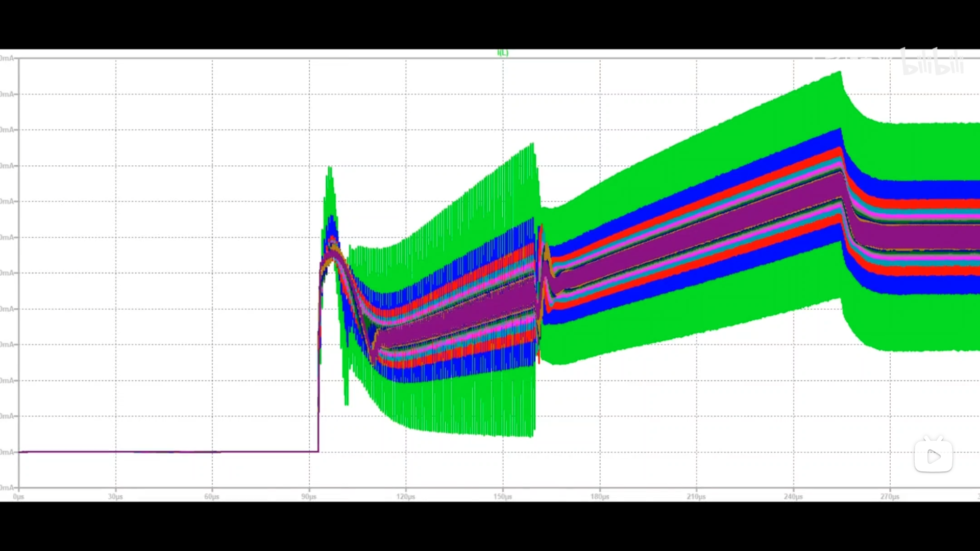Select the 120µs time axis label
Screen dimensions: 980x551
coord(406,496)
